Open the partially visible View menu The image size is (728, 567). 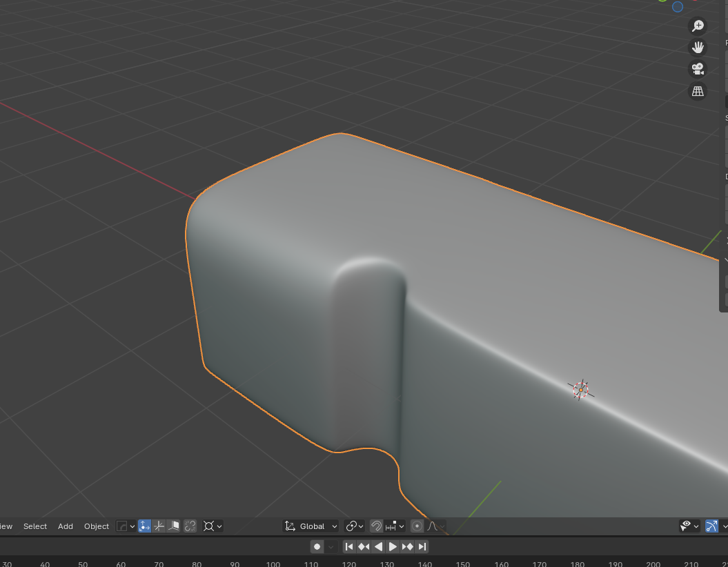point(6,526)
